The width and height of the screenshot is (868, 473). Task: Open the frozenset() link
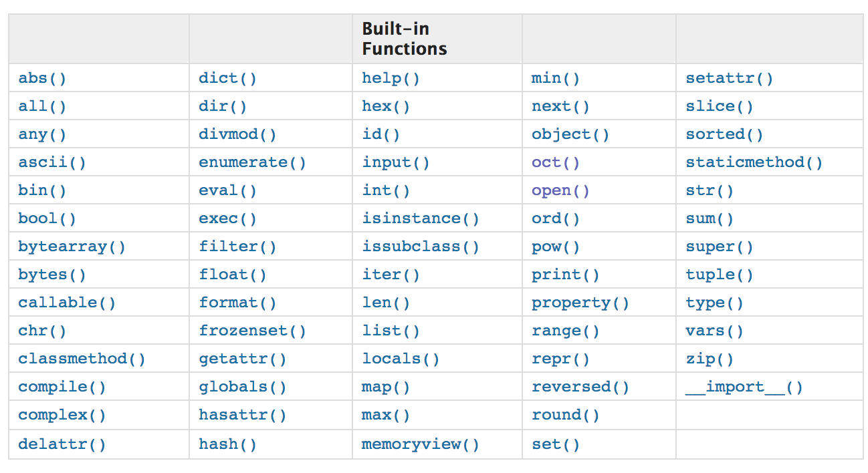[252, 331]
